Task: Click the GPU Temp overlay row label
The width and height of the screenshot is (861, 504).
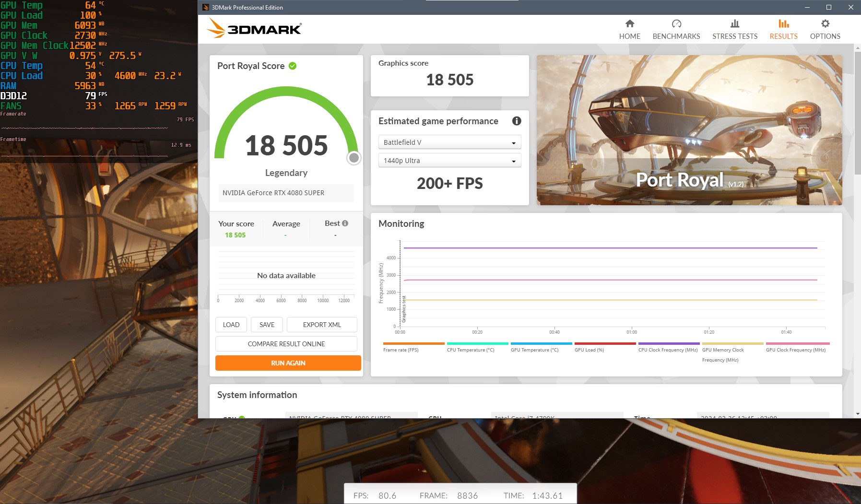Action: (22, 5)
